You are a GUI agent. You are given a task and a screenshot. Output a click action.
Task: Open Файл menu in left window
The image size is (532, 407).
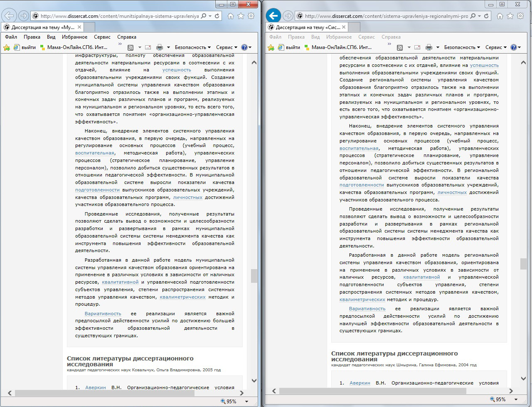point(11,37)
